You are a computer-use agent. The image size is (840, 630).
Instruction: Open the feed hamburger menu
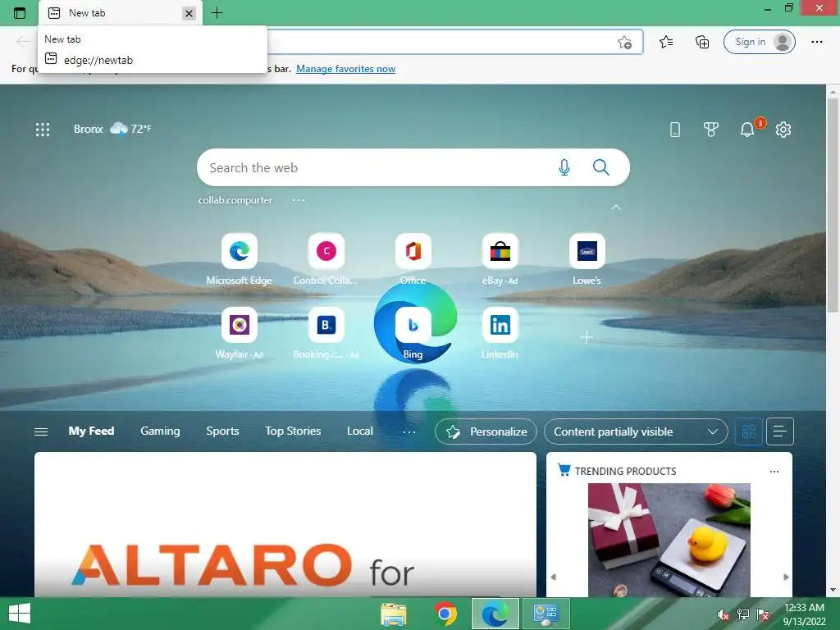41,431
